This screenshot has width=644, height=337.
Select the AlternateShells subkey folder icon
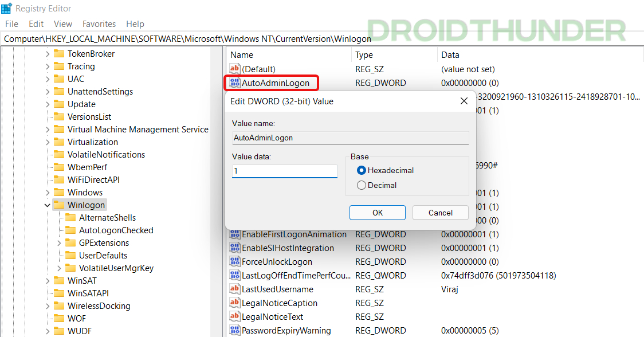(x=70, y=218)
